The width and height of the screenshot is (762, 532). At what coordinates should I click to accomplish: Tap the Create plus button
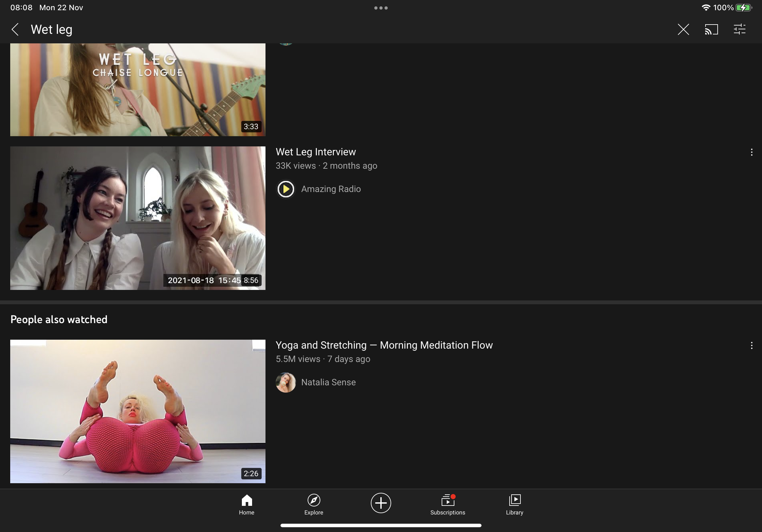pyautogui.click(x=381, y=503)
